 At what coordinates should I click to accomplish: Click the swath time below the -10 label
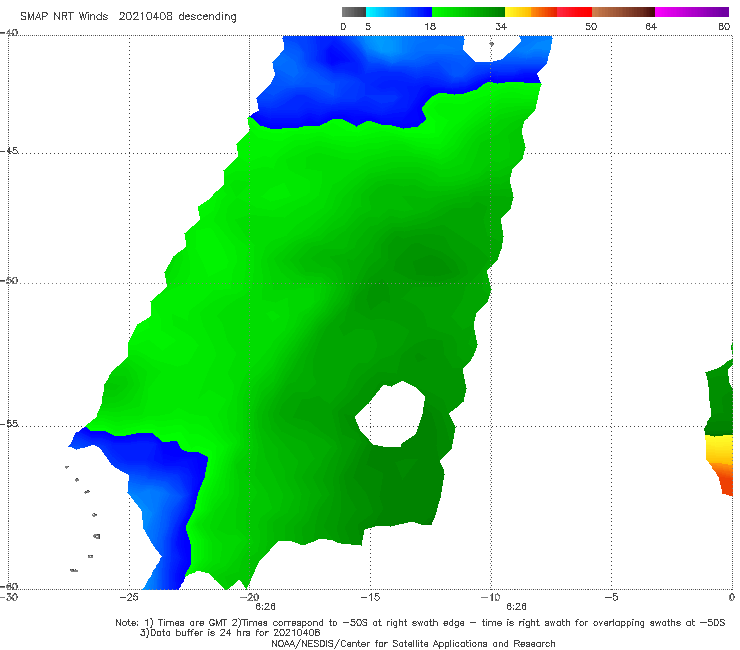pyautogui.click(x=516, y=607)
